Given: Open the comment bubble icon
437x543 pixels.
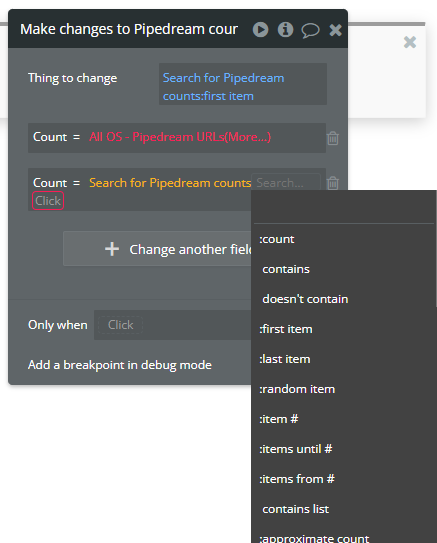Looking at the screenshot, I should (310, 30).
